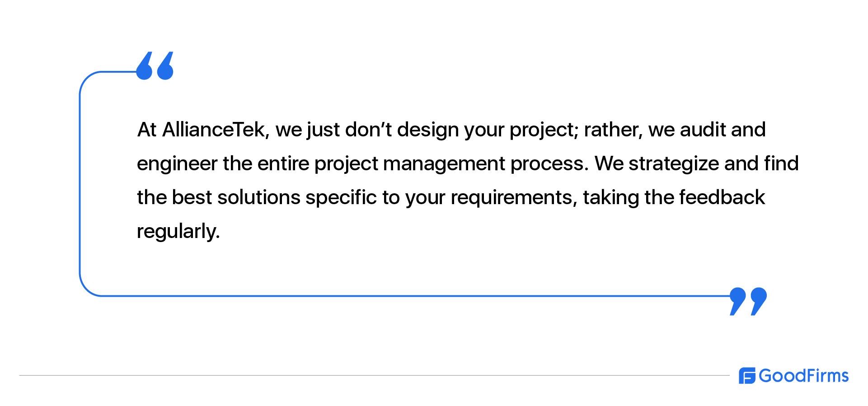This screenshot has width=868, height=406.
Task: Click the thin gray footer divider line
Action: (374, 375)
